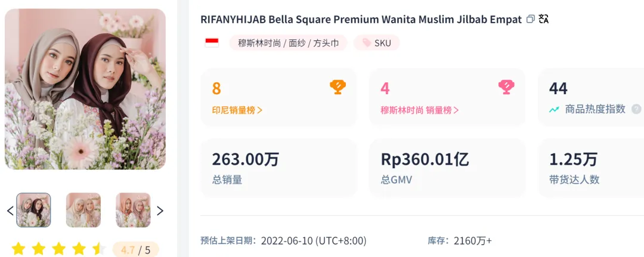This screenshot has width=644, height=257.
Task: Click the 穆斯林时尚 / 面纱 / 方头巾 category tag
Action: 288,43
